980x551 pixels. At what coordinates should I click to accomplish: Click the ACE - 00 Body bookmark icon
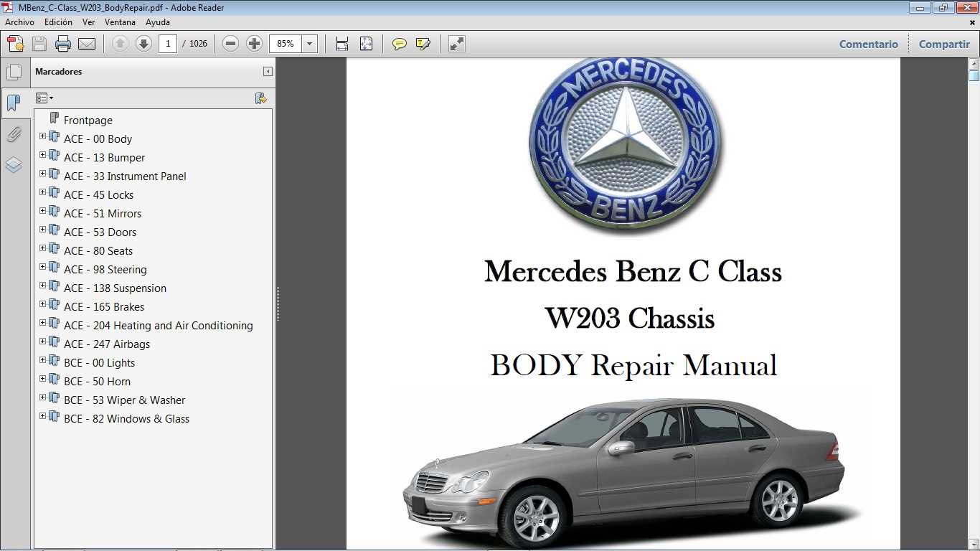point(54,136)
